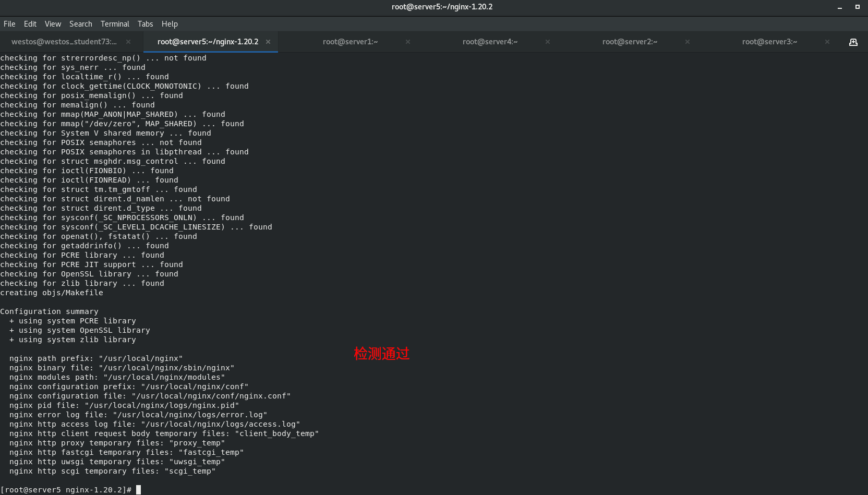This screenshot has height=495, width=868.
Task: Click the 'checking for POSIX semaphores in libpthread' line
Action: pyautogui.click(x=124, y=152)
